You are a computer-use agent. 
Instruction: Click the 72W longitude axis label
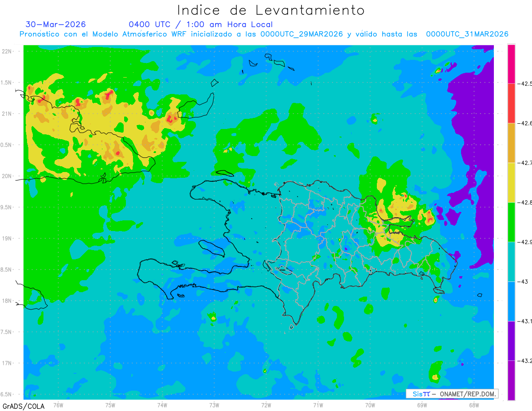266,405
